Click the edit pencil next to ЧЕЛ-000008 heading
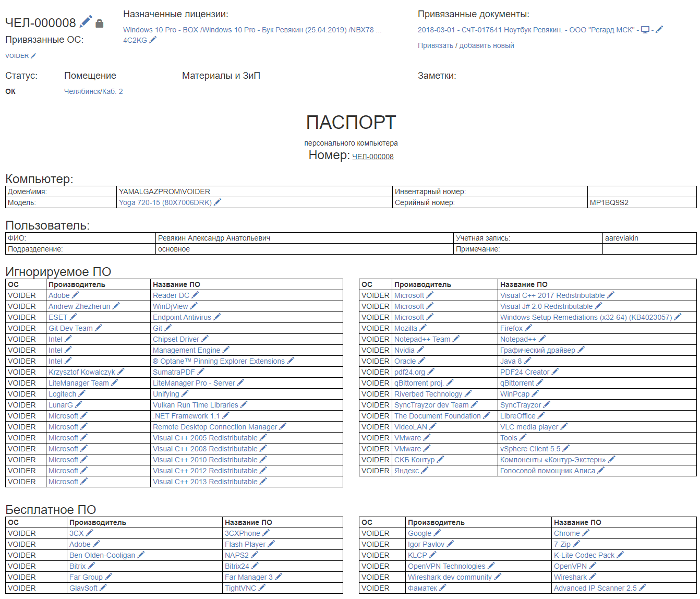The width and height of the screenshot is (700, 599). click(x=86, y=21)
